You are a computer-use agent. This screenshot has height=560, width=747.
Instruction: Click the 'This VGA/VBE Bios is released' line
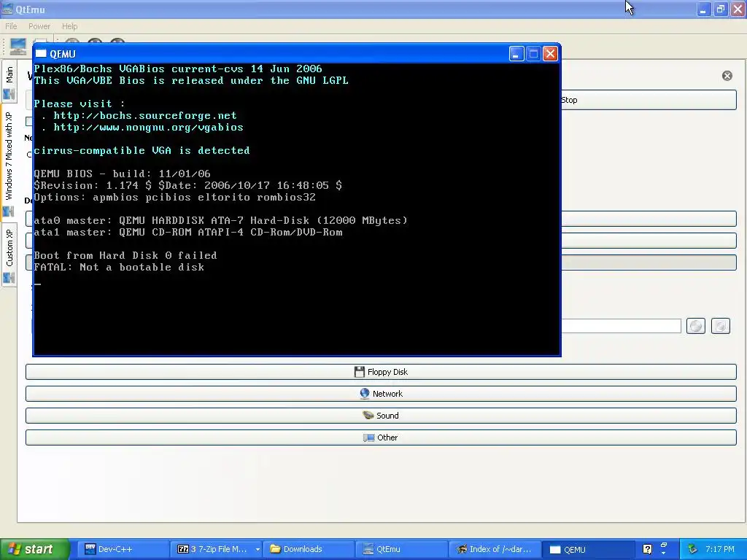click(191, 80)
